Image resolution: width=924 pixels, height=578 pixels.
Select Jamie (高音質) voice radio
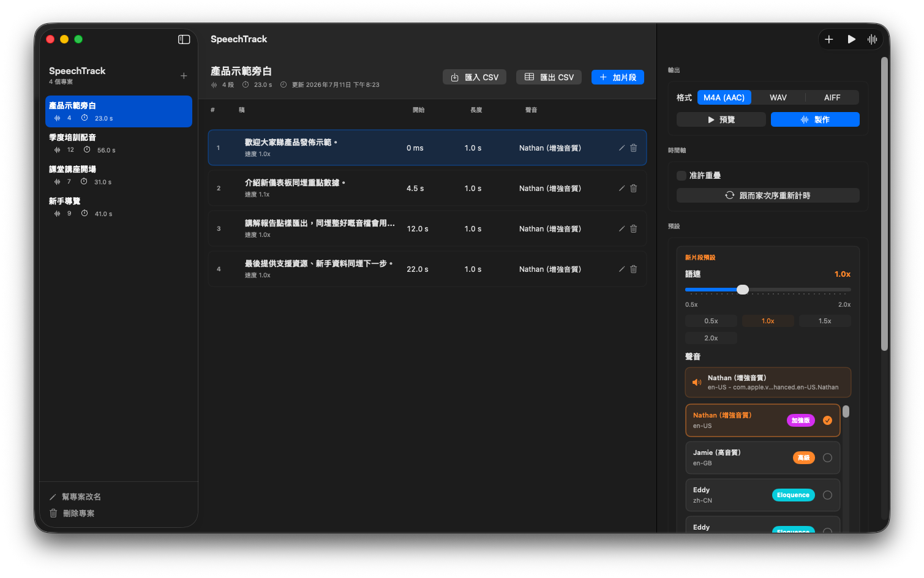tap(827, 457)
